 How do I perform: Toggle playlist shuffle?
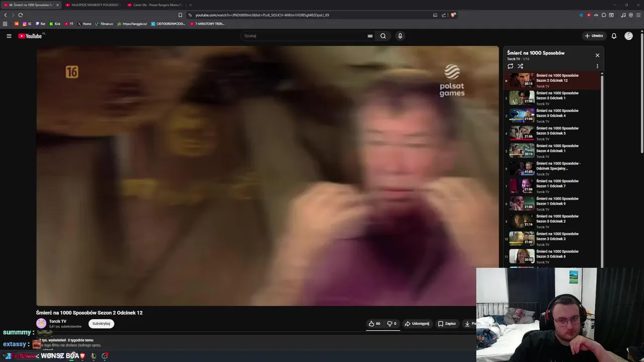[x=520, y=66]
